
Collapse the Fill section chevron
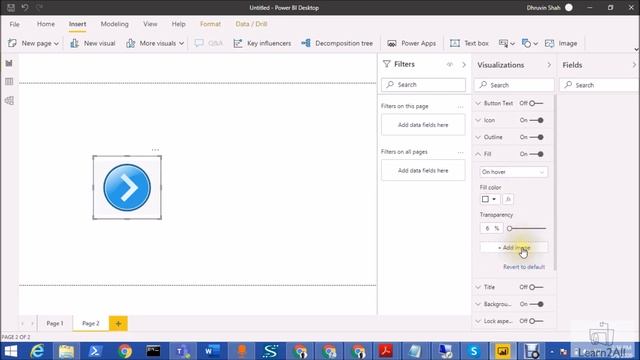pyautogui.click(x=478, y=154)
